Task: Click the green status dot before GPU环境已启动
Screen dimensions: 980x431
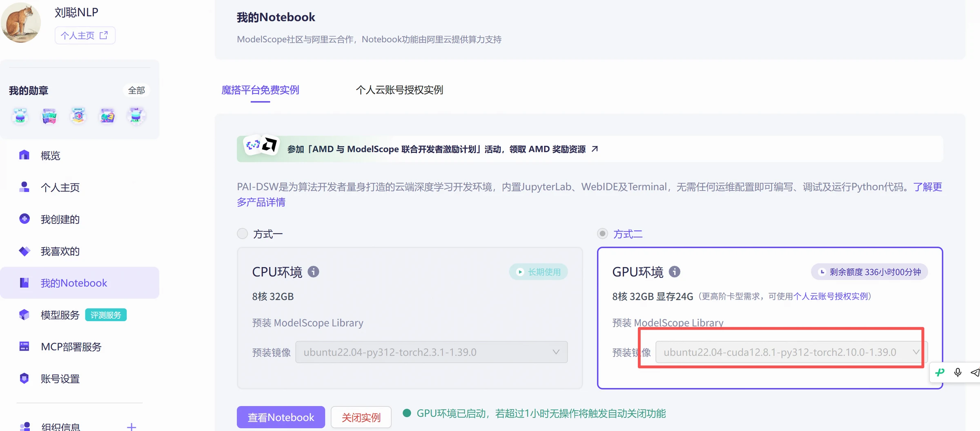Action: click(406, 413)
